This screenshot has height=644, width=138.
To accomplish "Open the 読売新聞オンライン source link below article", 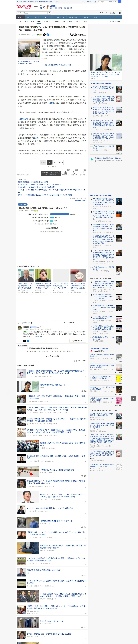I will [x=80, y=200].
